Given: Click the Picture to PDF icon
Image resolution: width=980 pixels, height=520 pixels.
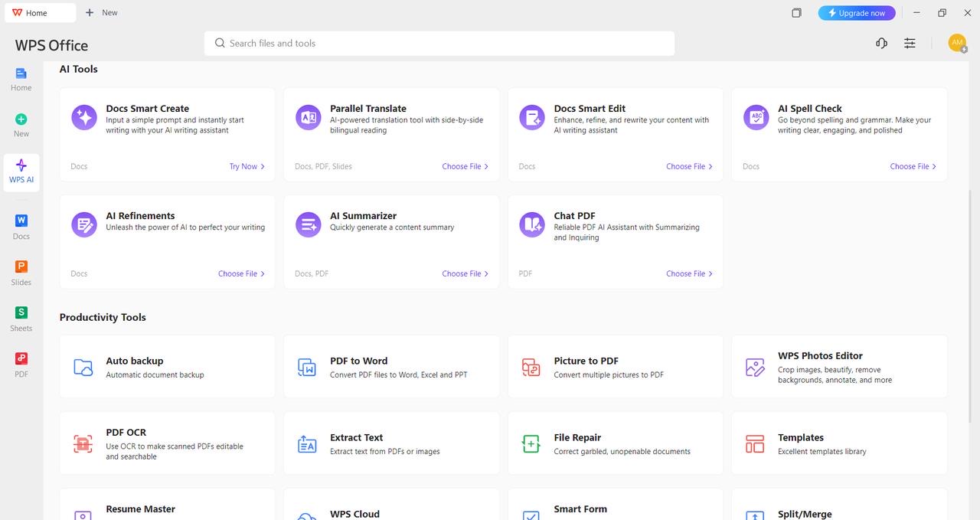Looking at the screenshot, I should coord(531,367).
